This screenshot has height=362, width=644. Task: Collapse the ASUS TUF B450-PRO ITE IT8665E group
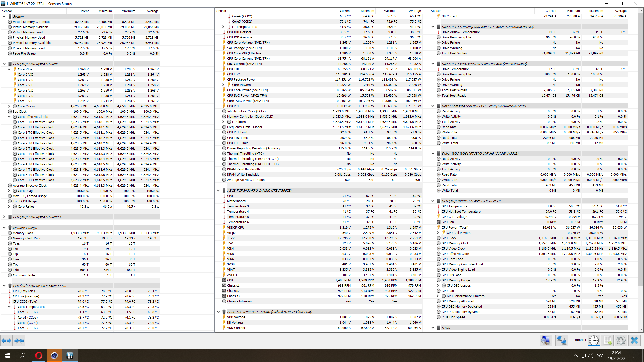point(218,190)
